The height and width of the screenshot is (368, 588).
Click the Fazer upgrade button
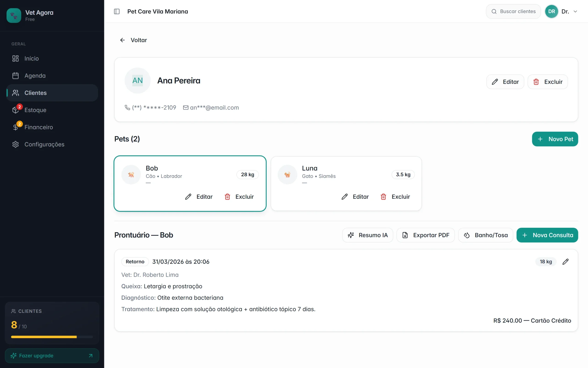point(52,356)
